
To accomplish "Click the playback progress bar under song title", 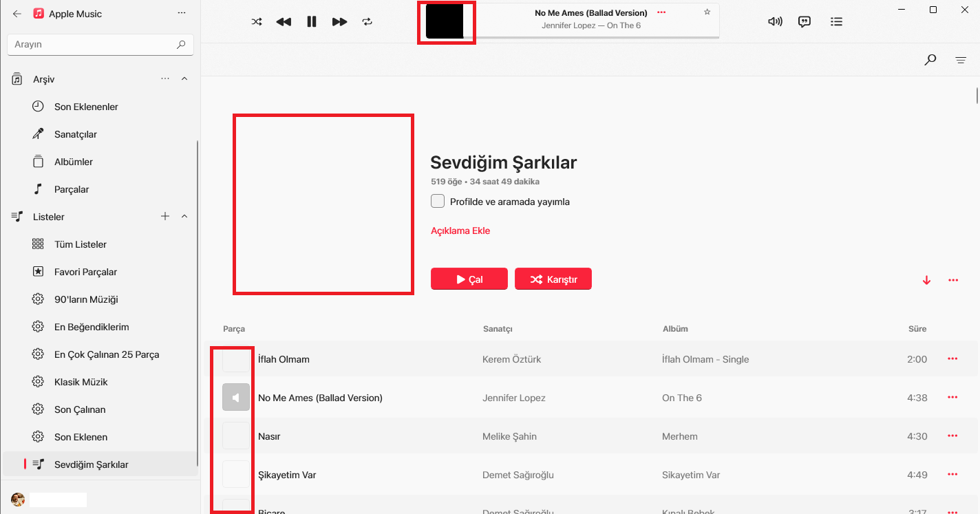I will point(596,37).
